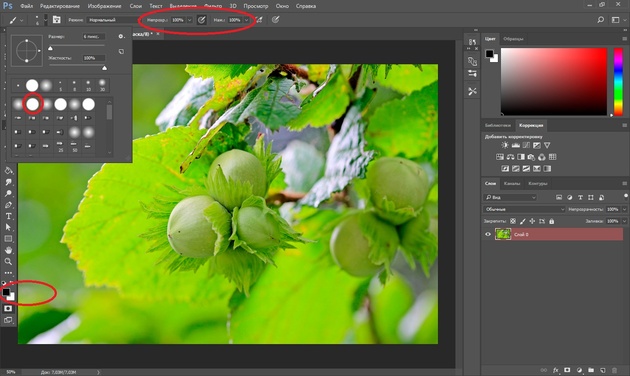Switch to the Образцы tab

pos(513,39)
